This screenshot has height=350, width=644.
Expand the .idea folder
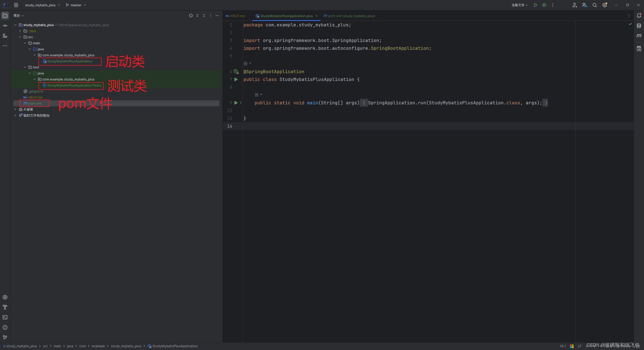(20, 31)
